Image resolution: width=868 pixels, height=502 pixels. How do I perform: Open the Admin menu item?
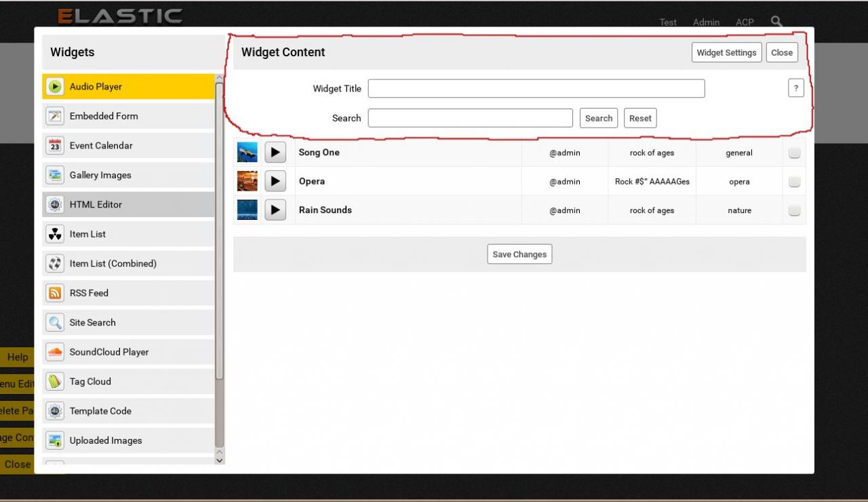(706, 22)
